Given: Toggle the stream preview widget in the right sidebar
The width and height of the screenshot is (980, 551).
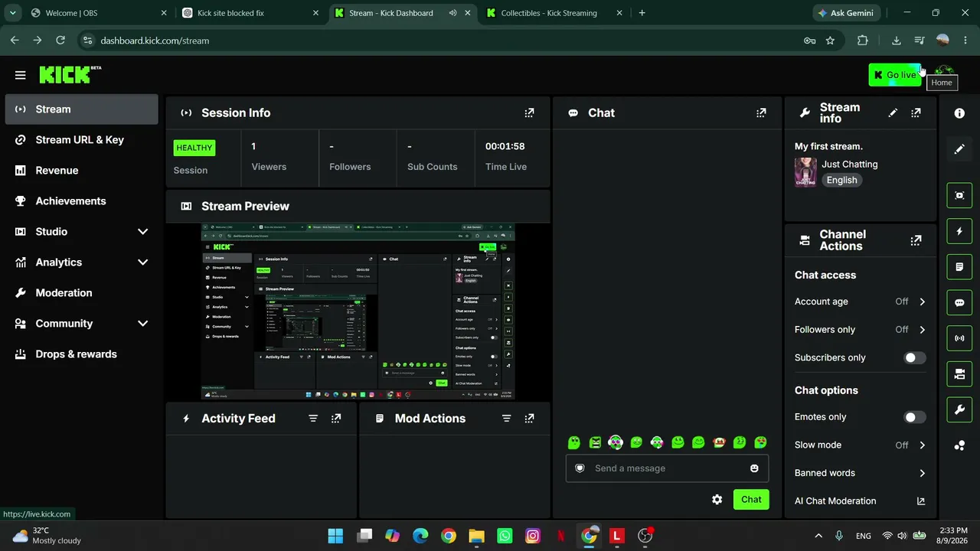Looking at the screenshot, I should [959, 195].
